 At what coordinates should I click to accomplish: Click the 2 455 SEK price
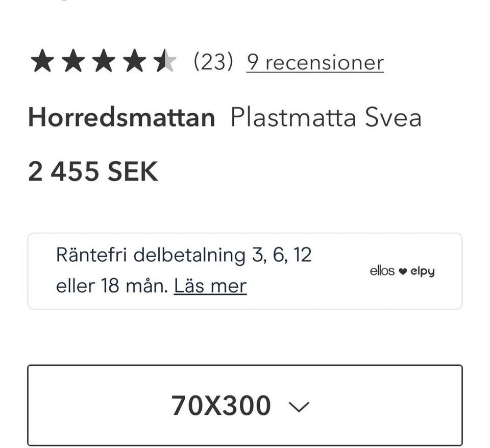(93, 171)
